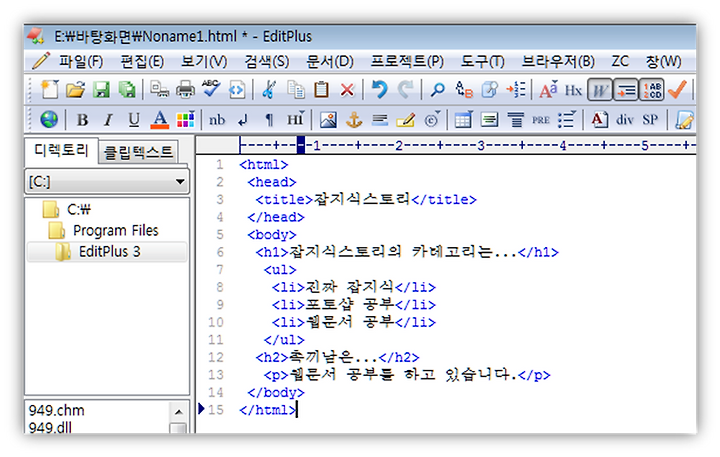The height and width of the screenshot is (457, 720).
Task: Open the table insert dropdown
Action: pos(464,119)
